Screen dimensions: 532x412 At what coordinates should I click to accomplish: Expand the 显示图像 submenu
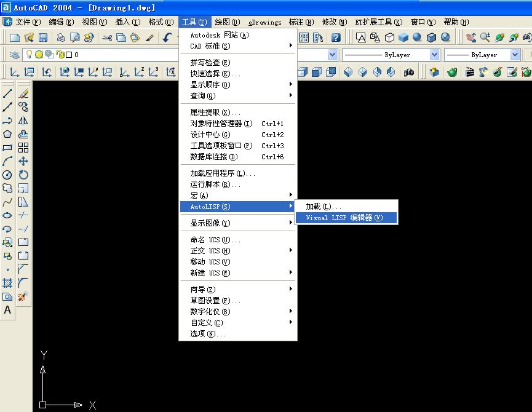(x=238, y=223)
